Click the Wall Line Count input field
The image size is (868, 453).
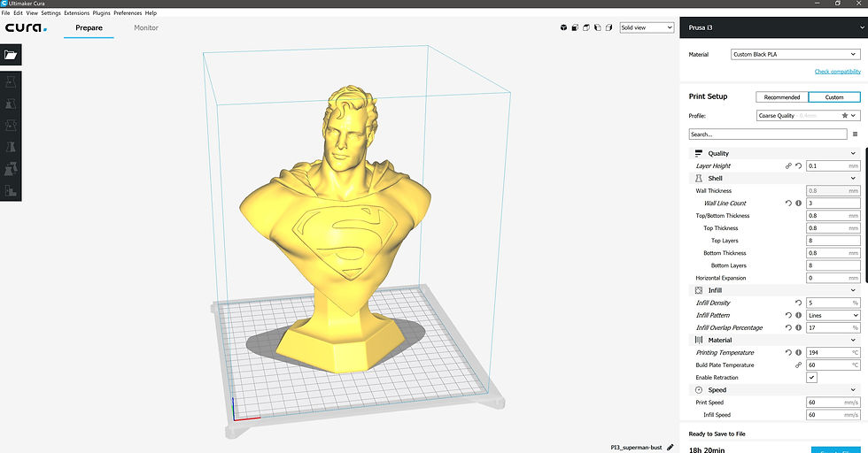pos(833,203)
